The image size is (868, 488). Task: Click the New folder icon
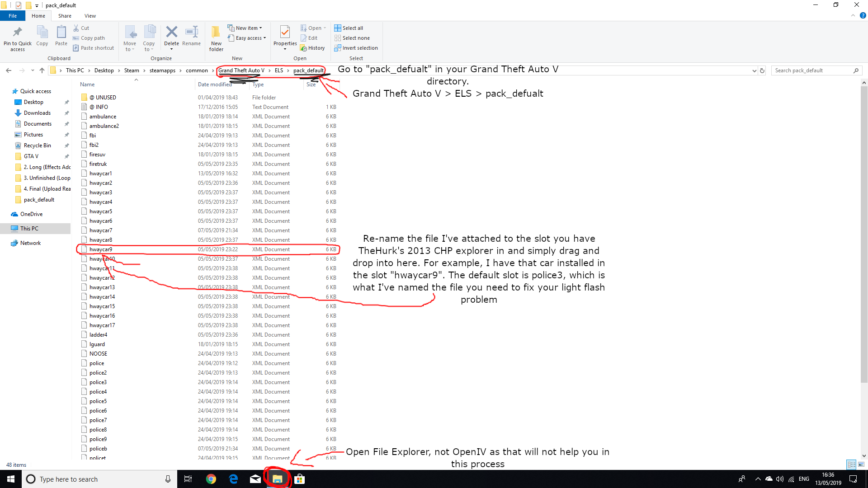[x=216, y=33]
